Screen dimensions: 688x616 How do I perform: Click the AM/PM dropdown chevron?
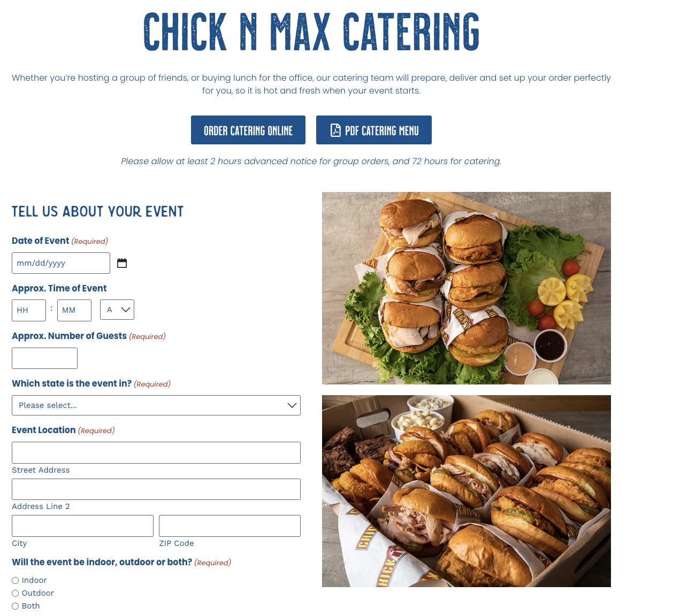[126, 310]
